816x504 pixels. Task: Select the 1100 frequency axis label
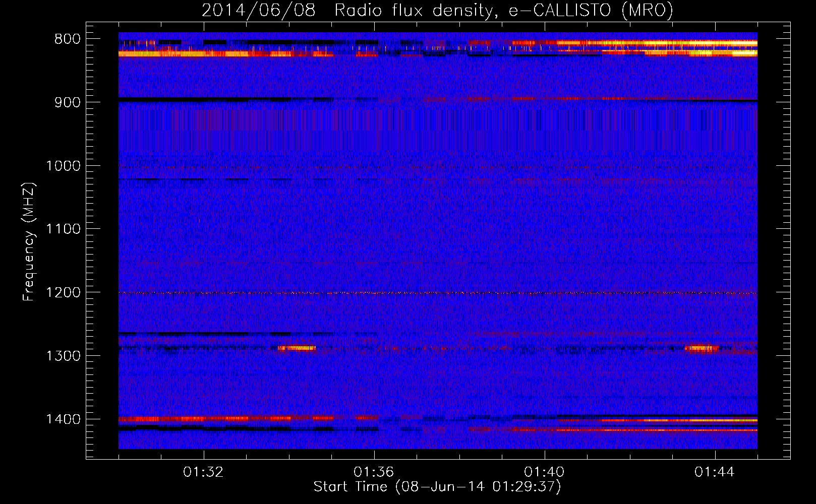(63, 229)
